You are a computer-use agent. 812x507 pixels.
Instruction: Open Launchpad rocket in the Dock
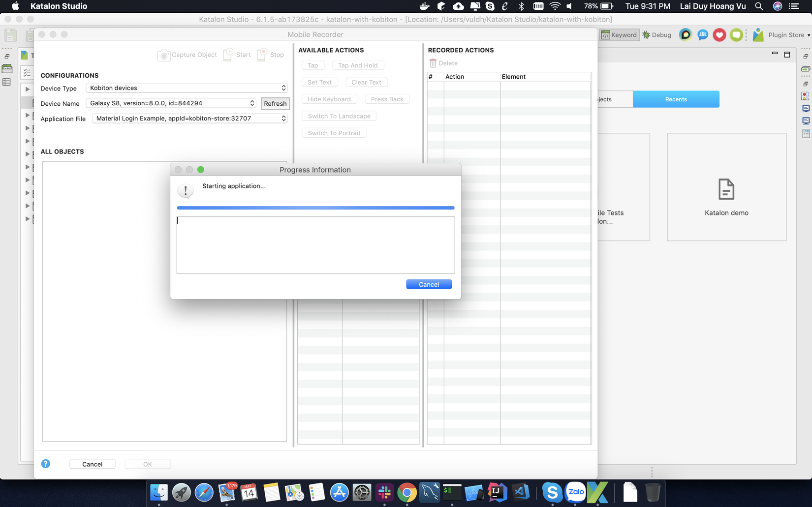click(182, 492)
